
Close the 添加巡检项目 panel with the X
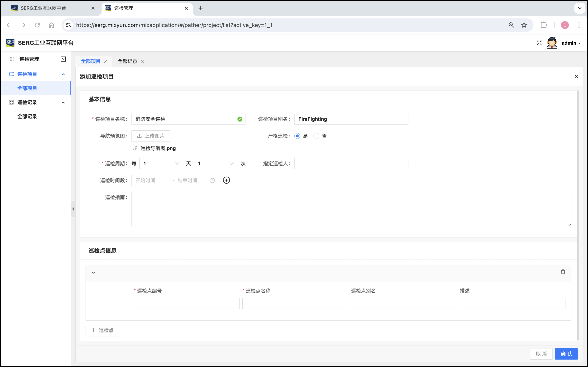point(576,77)
